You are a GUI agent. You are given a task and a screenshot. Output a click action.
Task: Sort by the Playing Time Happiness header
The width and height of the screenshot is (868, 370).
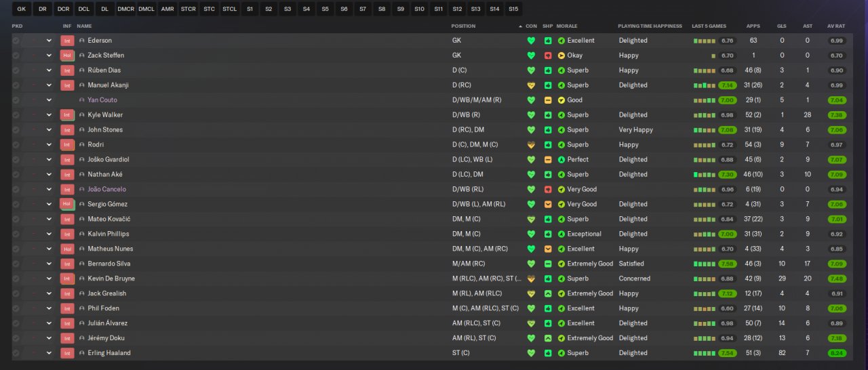[x=650, y=26]
